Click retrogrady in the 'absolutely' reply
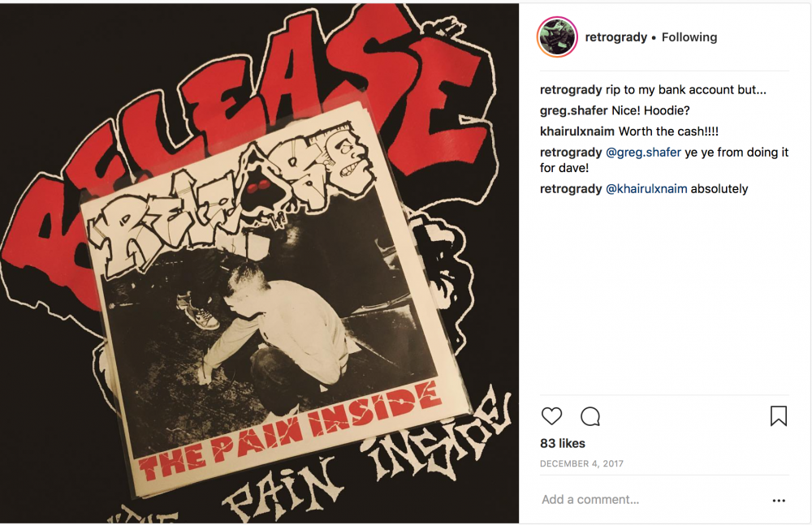This screenshot has height=525, width=812. coord(571,189)
